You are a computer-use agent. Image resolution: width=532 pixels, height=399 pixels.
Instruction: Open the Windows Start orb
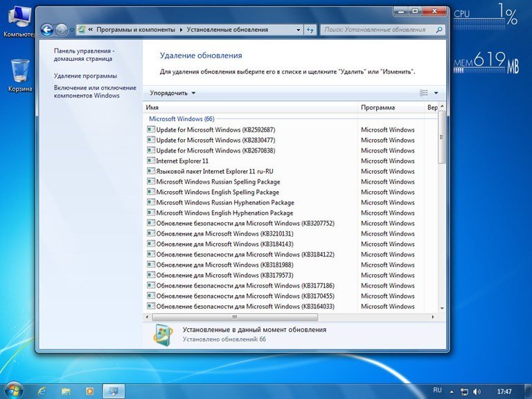tap(12, 391)
